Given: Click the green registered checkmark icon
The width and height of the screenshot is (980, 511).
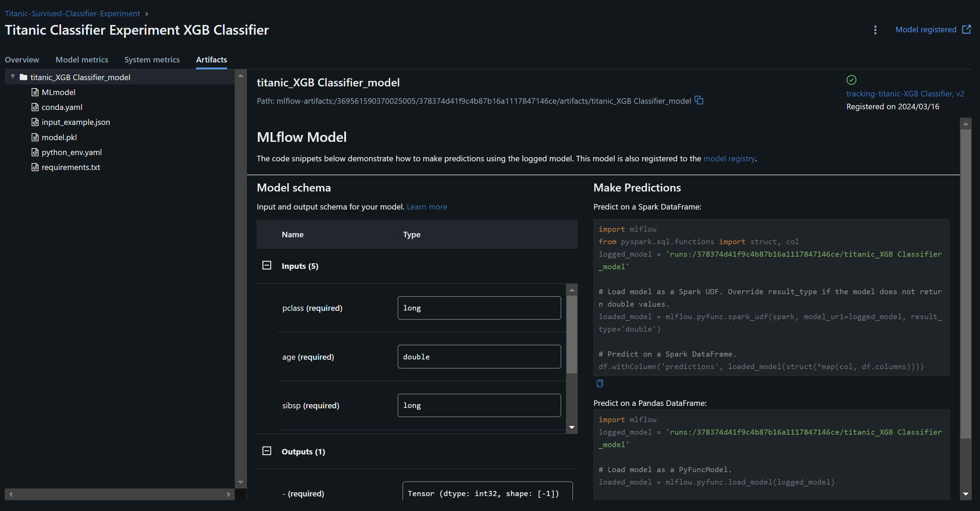Looking at the screenshot, I should pos(852,80).
